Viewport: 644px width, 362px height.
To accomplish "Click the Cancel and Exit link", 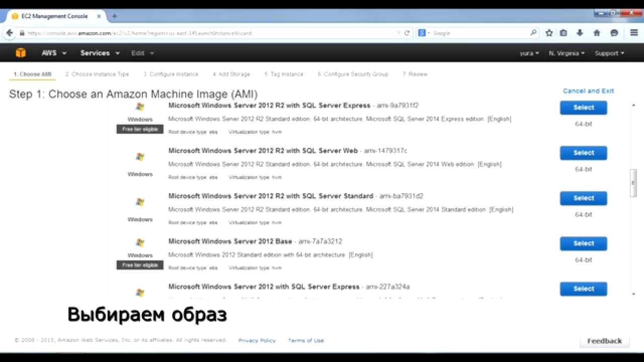I will [588, 91].
